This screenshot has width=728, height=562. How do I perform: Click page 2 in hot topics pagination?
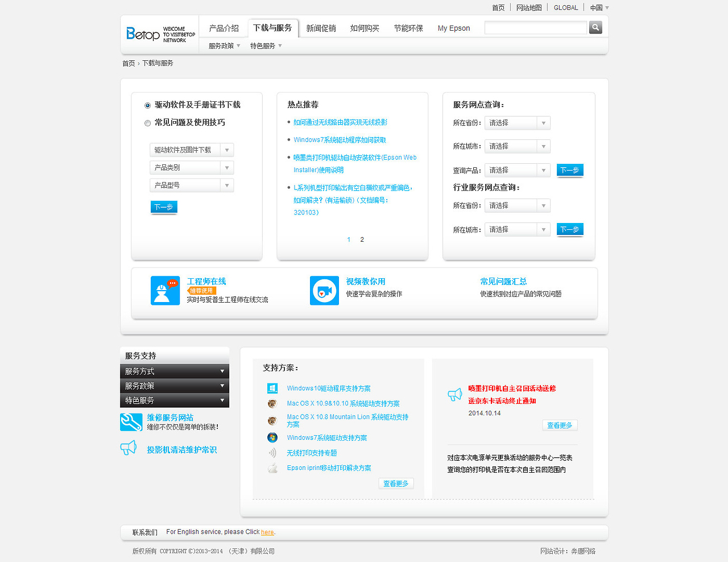tap(362, 239)
